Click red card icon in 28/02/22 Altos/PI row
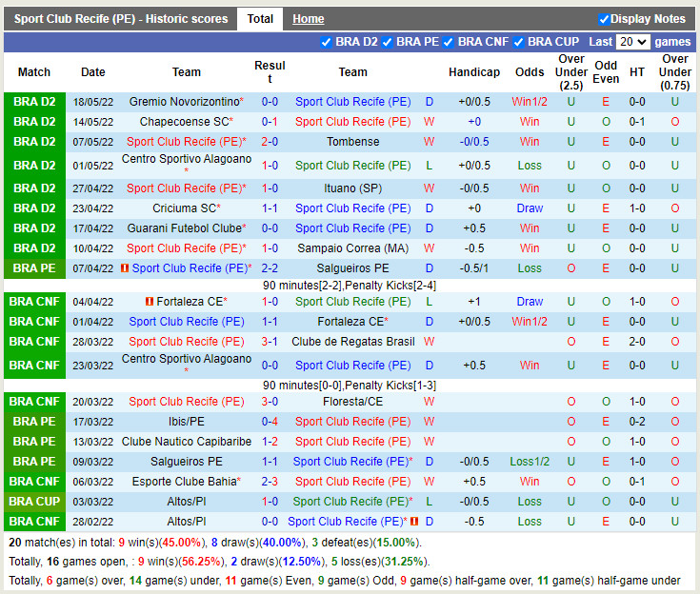 click(x=415, y=522)
